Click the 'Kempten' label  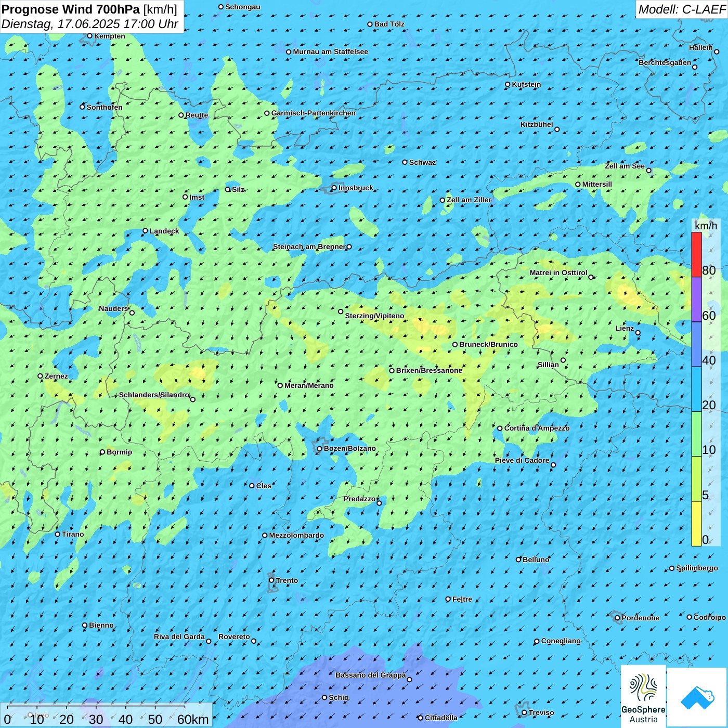click(x=109, y=36)
